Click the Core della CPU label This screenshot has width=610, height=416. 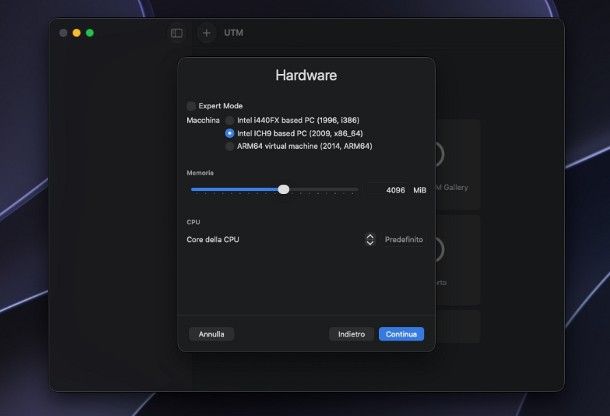pos(213,239)
